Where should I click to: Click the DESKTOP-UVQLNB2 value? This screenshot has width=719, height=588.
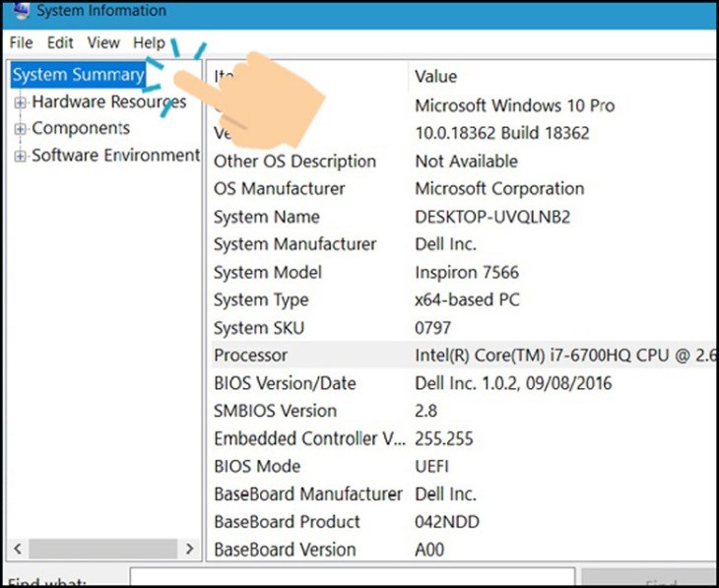point(492,217)
